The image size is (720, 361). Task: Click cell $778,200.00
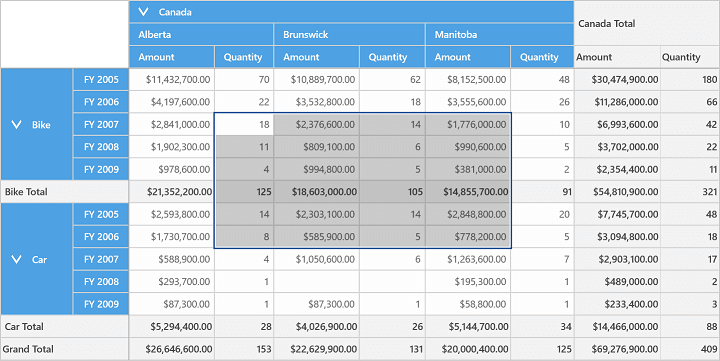click(468, 237)
